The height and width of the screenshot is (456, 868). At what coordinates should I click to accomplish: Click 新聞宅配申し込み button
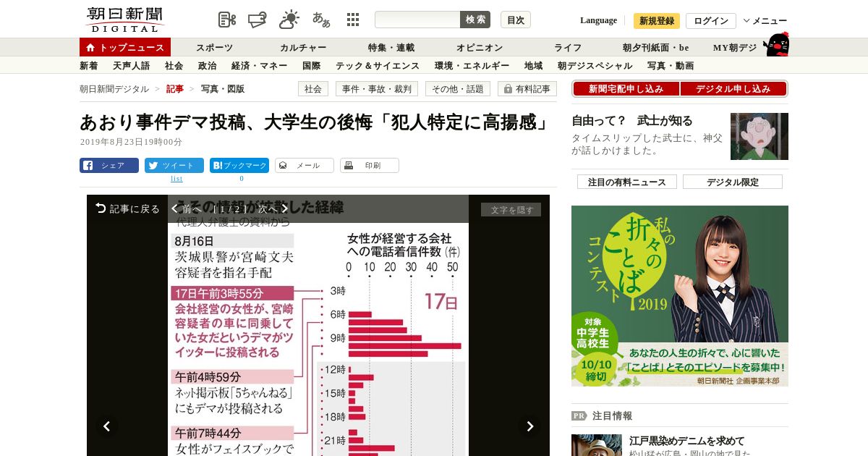point(626,88)
